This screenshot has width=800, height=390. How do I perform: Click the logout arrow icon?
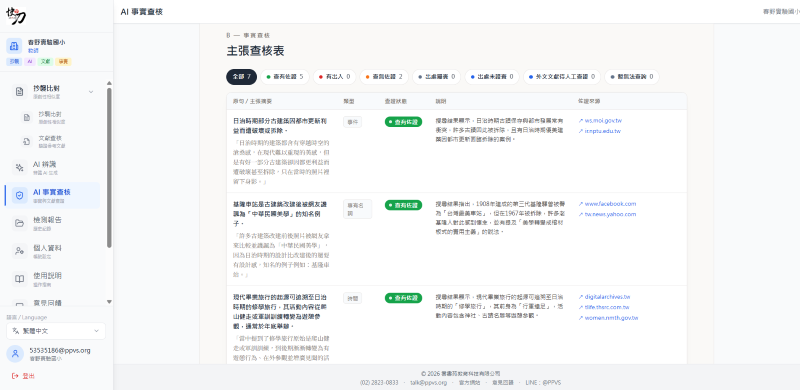point(15,376)
